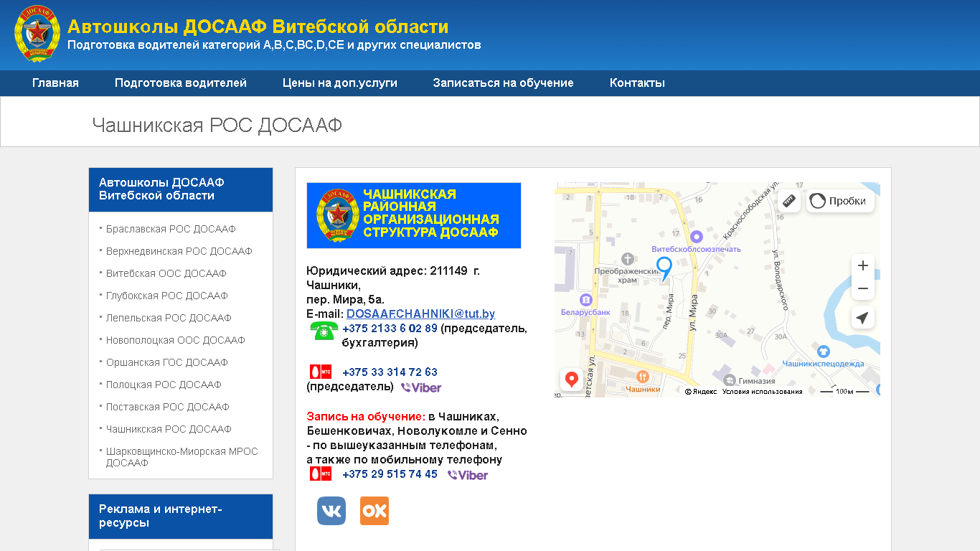Viewport: 980px width, 551px height.
Task: Open Верхнедвинская РОС ДОСААФ link
Action: 179,252
